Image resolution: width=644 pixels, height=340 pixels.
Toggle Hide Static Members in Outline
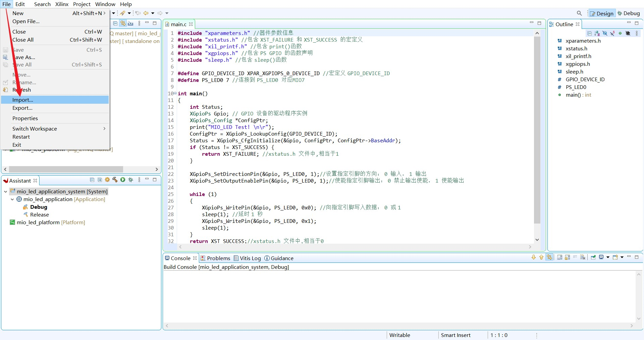612,33
